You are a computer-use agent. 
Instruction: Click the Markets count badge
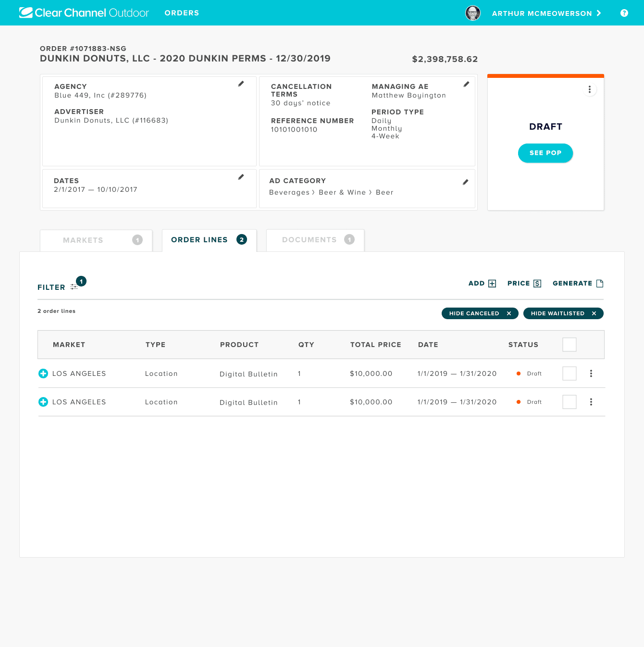137,240
